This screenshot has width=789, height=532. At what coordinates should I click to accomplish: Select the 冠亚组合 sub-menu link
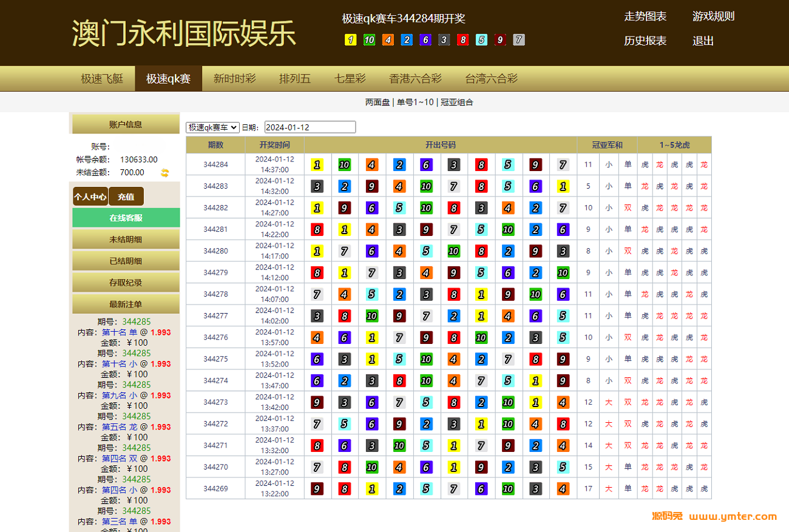point(457,103)
